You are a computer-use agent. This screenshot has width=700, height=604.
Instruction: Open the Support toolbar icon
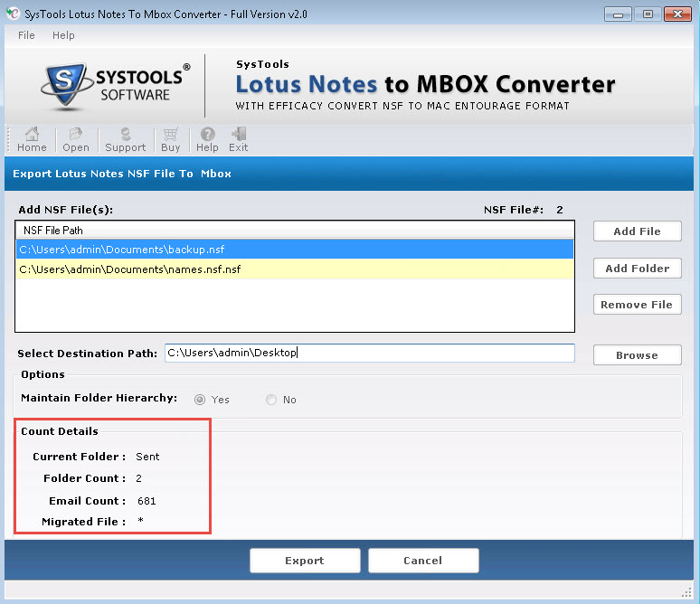pyautogui.click(x=126, y=140)
